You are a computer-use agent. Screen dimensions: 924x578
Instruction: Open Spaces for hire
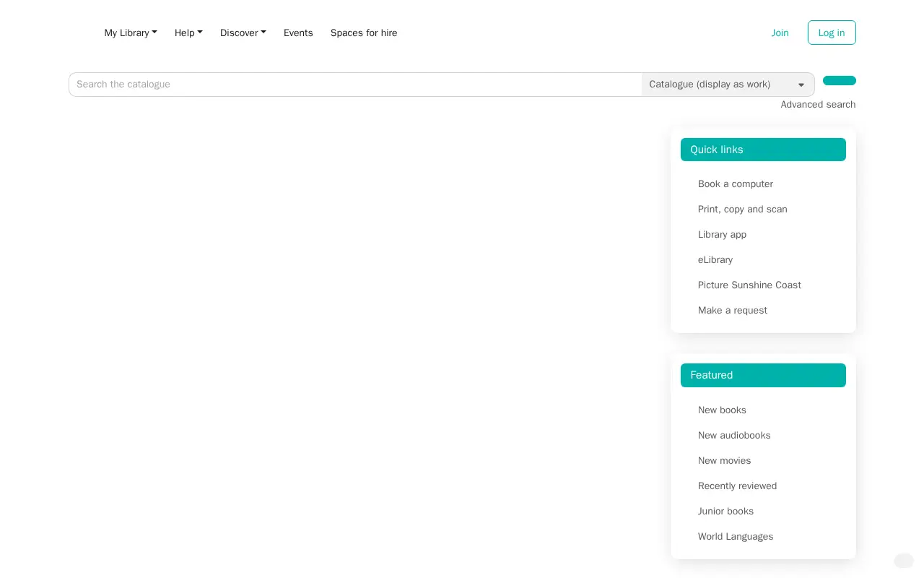click(364, 33)
